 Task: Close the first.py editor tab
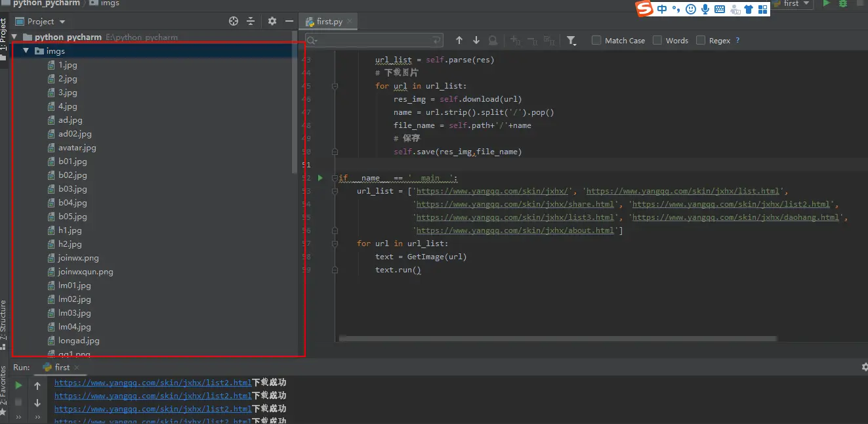pos(350,22)
